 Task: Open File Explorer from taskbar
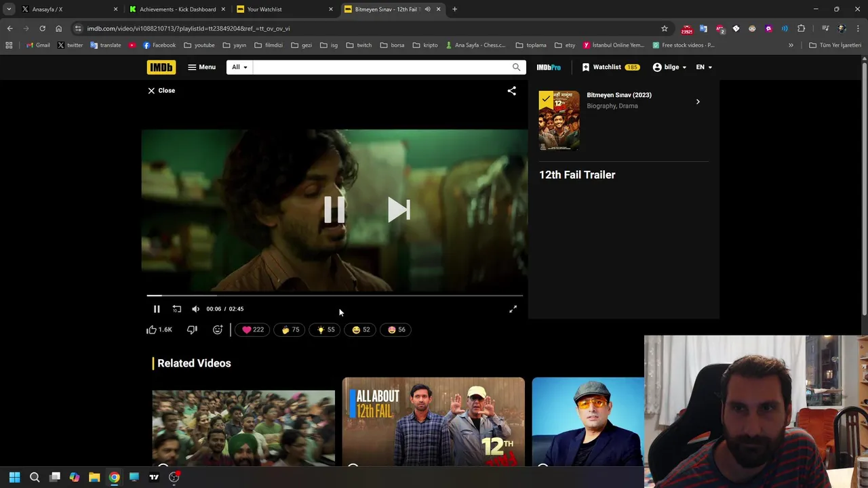[x=94, y=477]
